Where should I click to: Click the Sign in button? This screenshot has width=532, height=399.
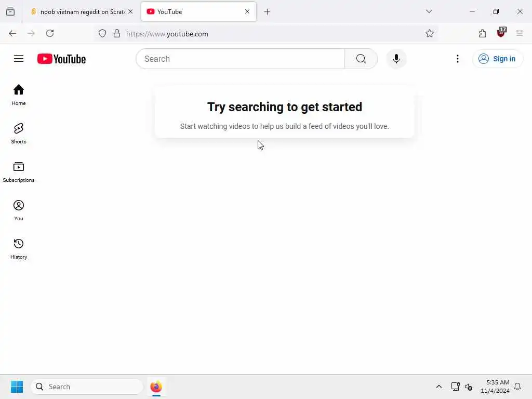click(497, 59)
